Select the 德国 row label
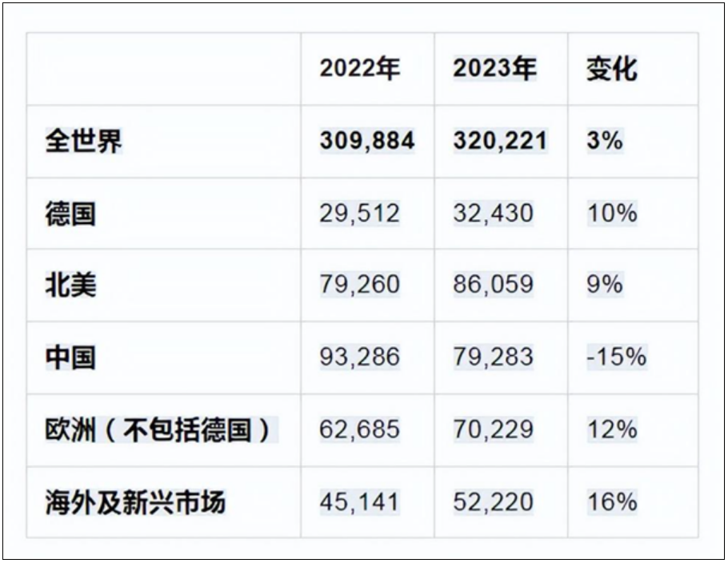728x563 pixels. click(x=70, y=214)
